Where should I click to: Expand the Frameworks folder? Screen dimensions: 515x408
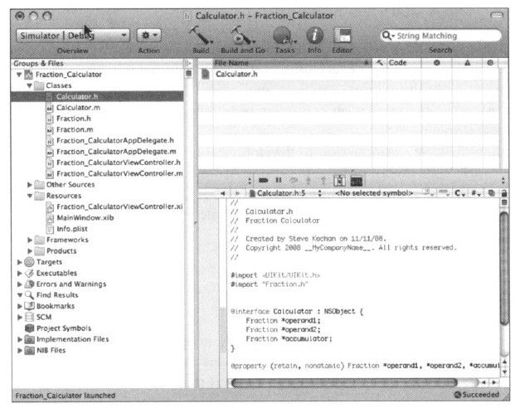(29, 240)
